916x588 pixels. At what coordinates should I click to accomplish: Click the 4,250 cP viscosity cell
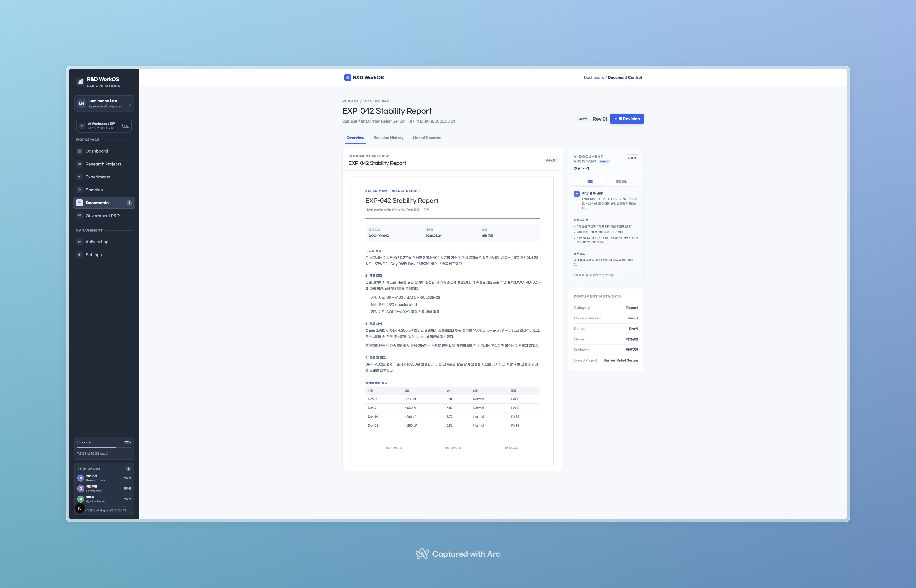(x=411, y=425)
